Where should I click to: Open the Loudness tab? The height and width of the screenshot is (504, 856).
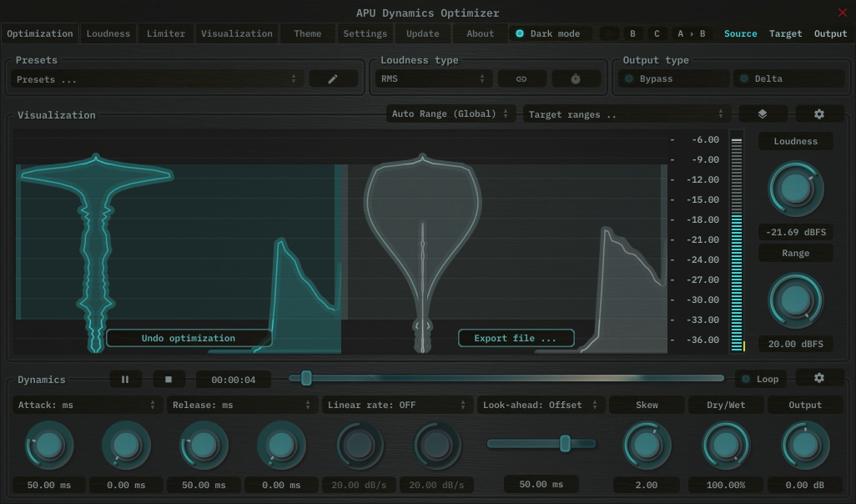pos(108,33)
